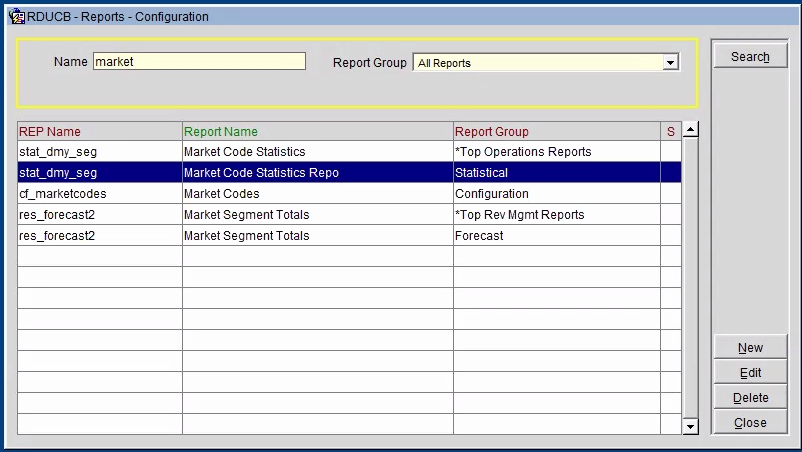The height and width of the screenshot is (452, 802).
Task: Click the New button
Action: click(x=750, y=348)
